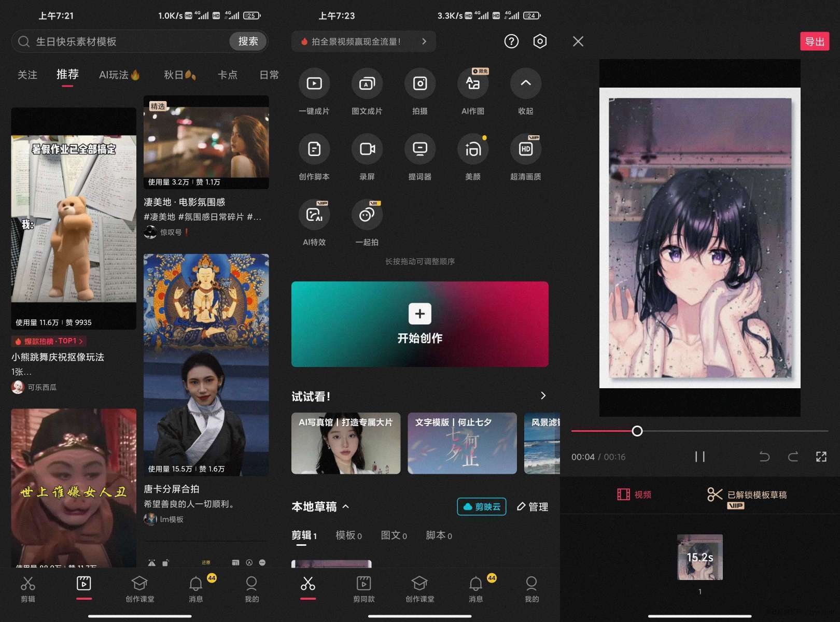Switch to the 模板 0 drafts tab
Image resolution: width=840 pixels, height=622 pixels.
(348, 535)
